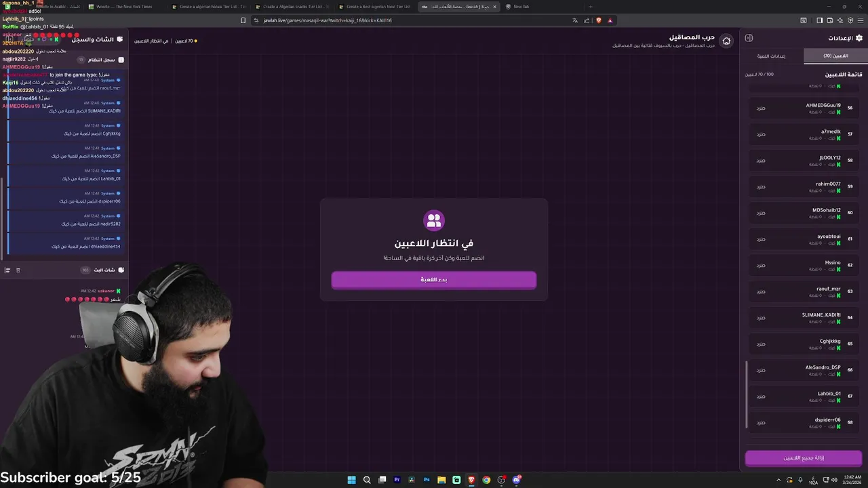Open Task View on taskbar
This screenshot has height=488, width=868.
(x=382, y=480)
